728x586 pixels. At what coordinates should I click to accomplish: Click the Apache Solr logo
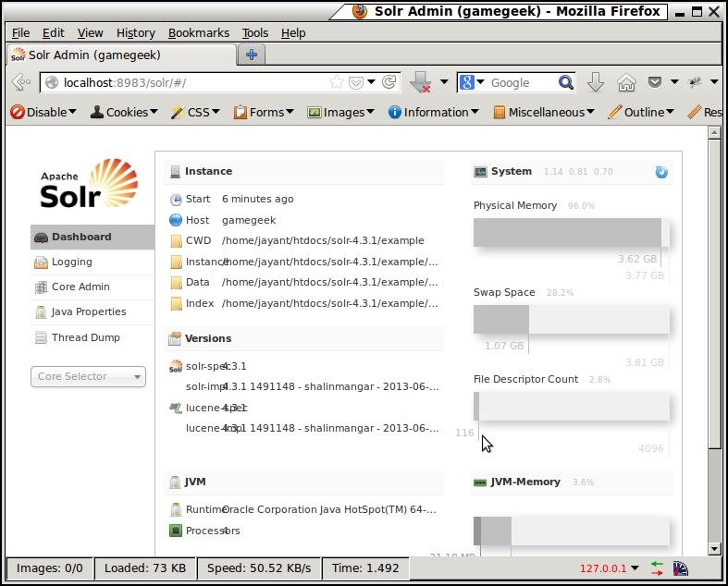point(89,184)
